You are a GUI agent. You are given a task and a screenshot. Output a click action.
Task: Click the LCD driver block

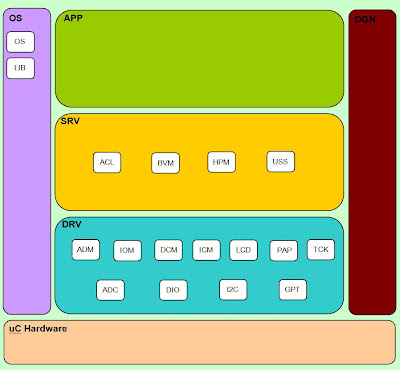pos(244,250)
